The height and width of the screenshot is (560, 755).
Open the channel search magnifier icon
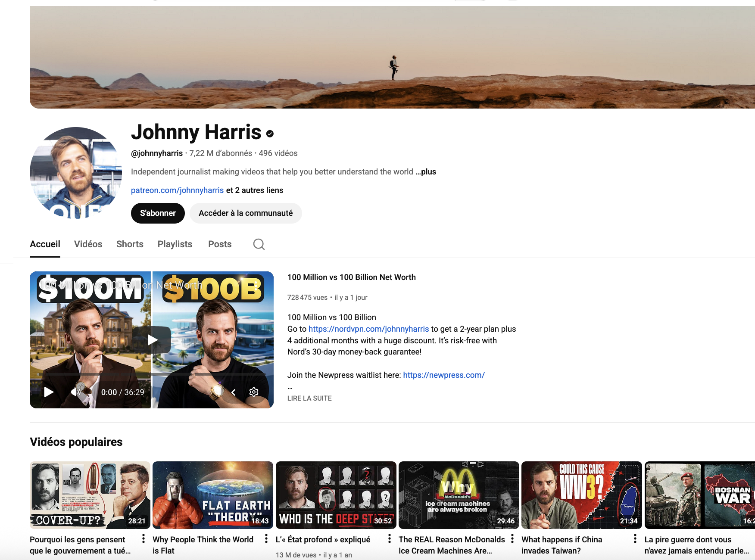tap(259, 244)
